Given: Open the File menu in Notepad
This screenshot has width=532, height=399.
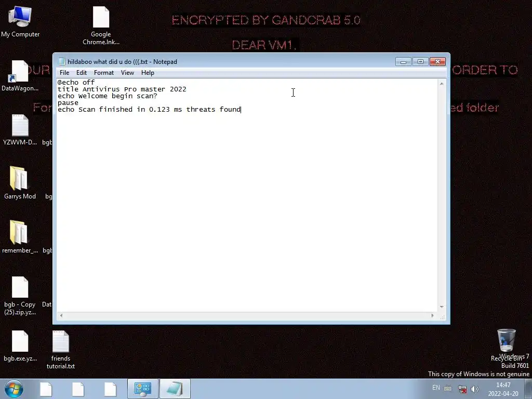Looking at the screenshot, I should click(64, 73).
